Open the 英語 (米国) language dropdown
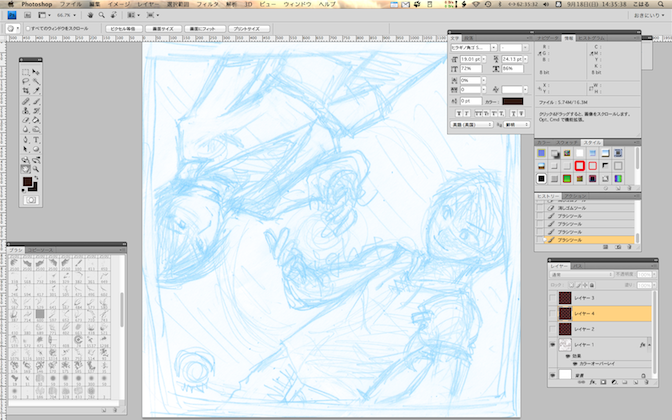Screen dimensions: 672x420 point(471,124)
